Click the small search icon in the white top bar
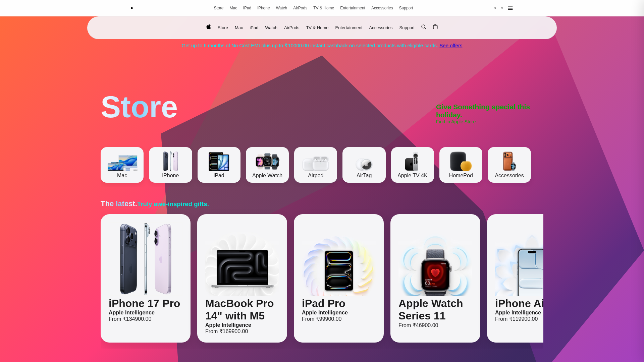The height and width of the screenshot is (362, 644). point(495,8)
